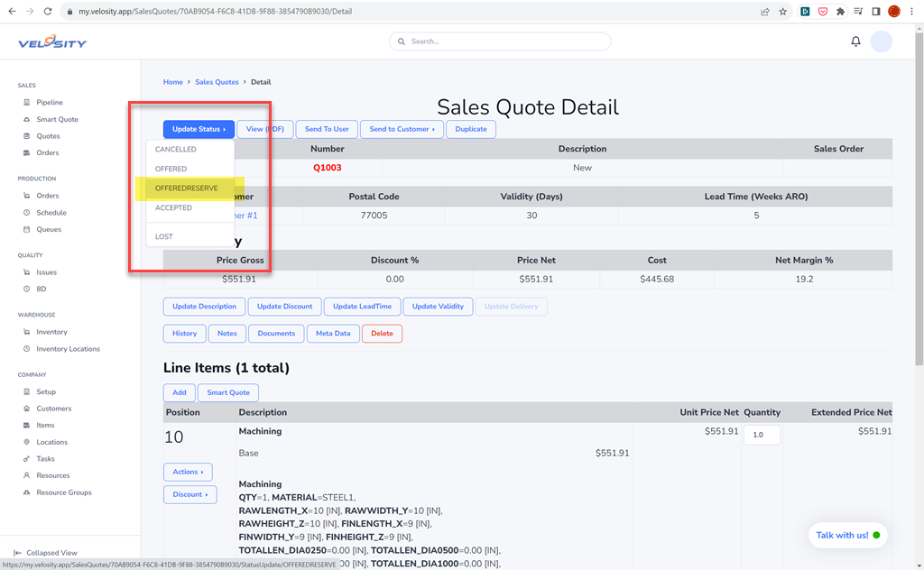Click the Quantity input field
924x570 pixels.
(761, 435)
